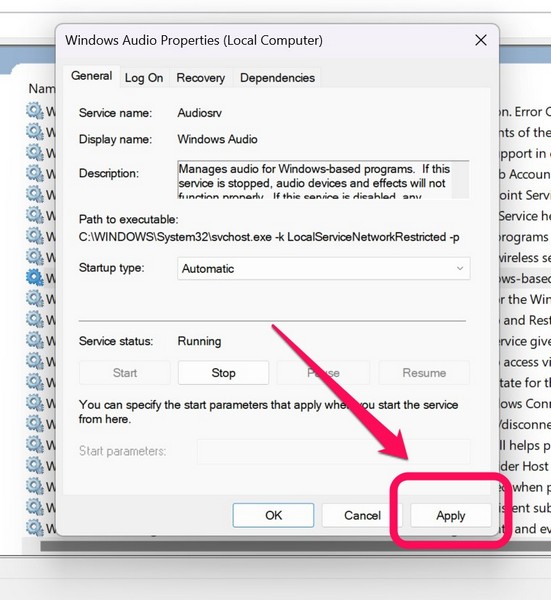Screen dimensions: 551x600
Task: Open the Startup type dropdown
Action: 323,268
